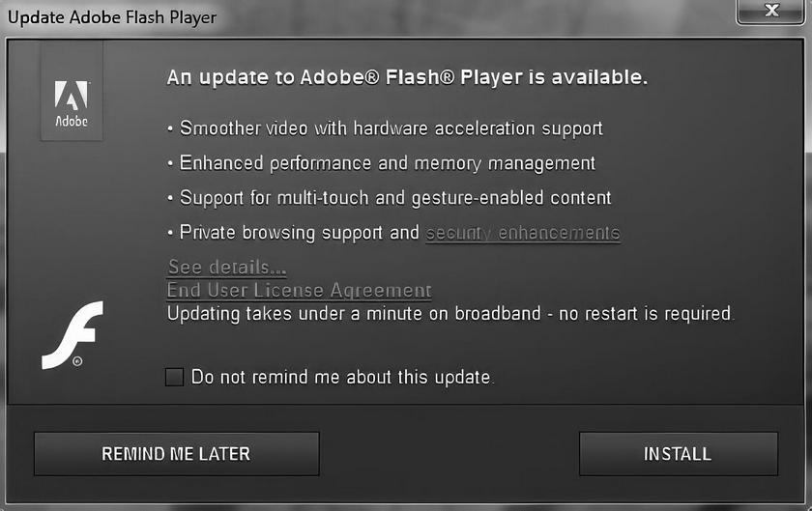Viewport: 812px width, 511px height.
Task: Close the Update Adobe Flash Player dialog
Action: click(770, 12)
